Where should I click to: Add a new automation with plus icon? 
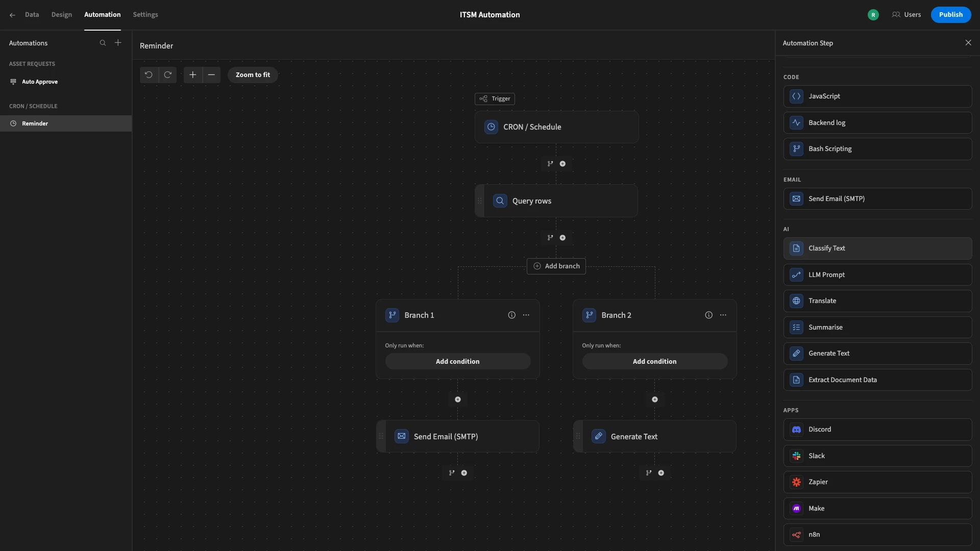(x=118, y=43)
